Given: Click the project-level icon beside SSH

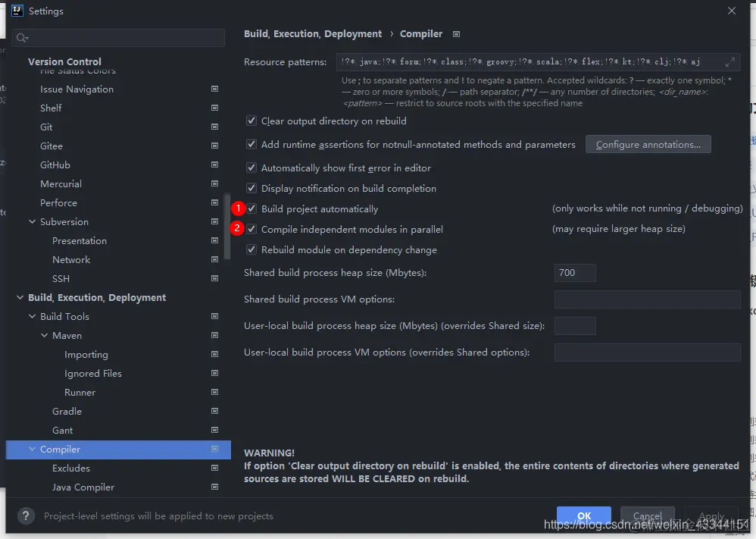Looking at the screenshot, I should pyautogui.click(x=215, y=278).
